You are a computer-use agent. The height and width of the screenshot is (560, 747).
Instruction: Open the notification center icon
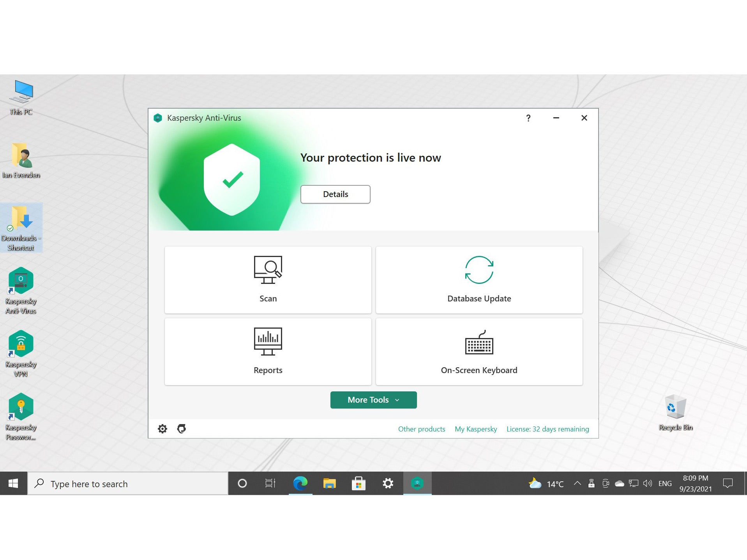tap(728, 483)
